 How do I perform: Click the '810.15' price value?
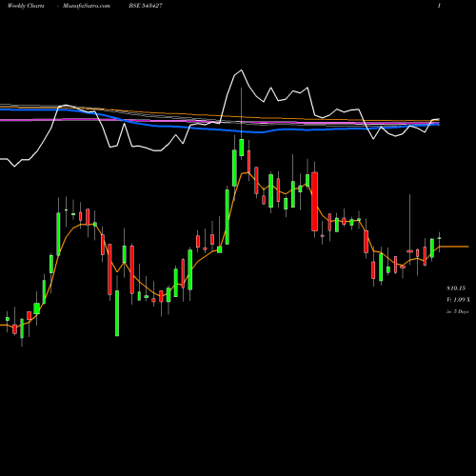click(x=456, y=288)
